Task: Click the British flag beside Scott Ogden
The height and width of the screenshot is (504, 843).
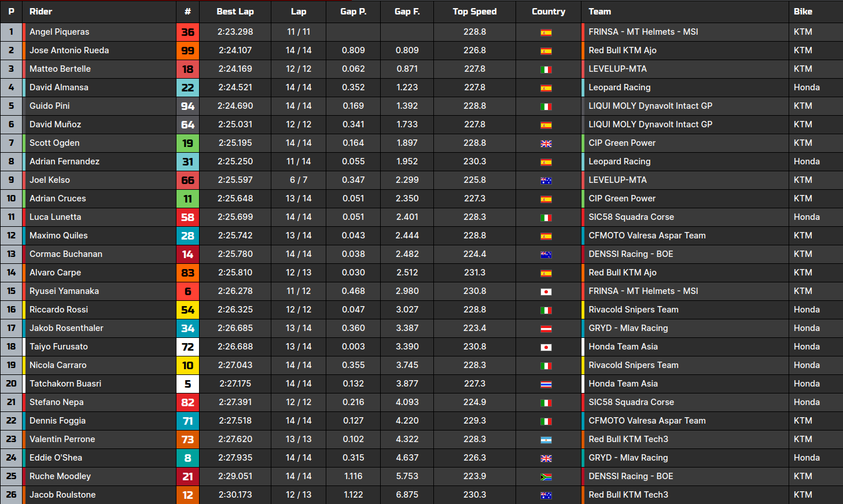Action: click(x=546, y=144)
